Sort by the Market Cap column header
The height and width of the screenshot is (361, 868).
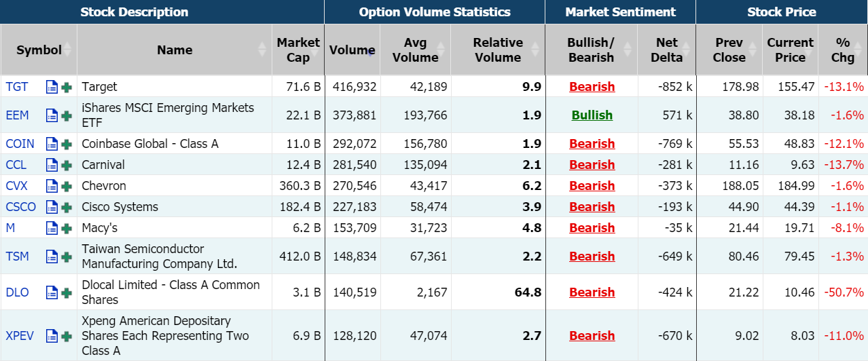click(297, 50)
